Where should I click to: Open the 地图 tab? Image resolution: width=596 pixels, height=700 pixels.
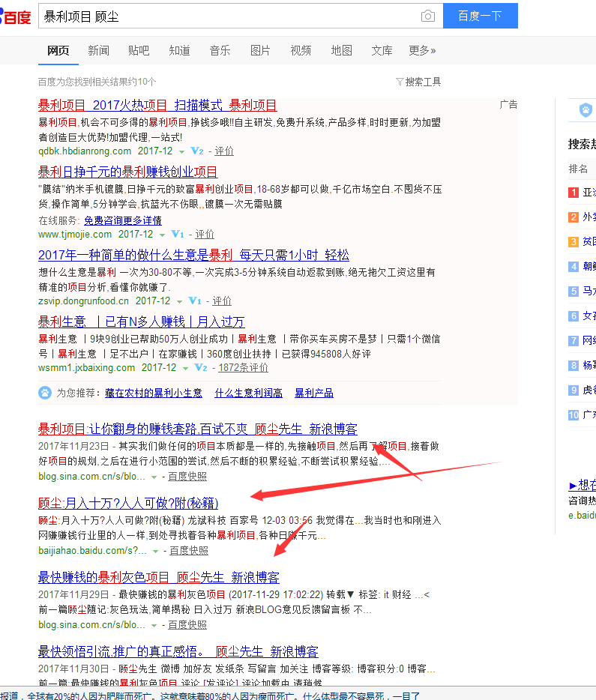[342, 50]
